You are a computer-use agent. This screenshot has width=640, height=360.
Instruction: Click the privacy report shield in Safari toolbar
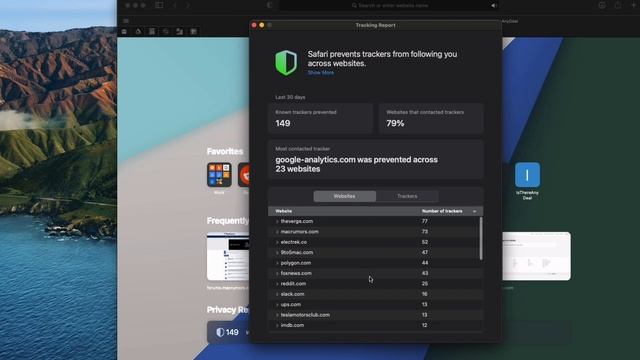tap(269, 5)
